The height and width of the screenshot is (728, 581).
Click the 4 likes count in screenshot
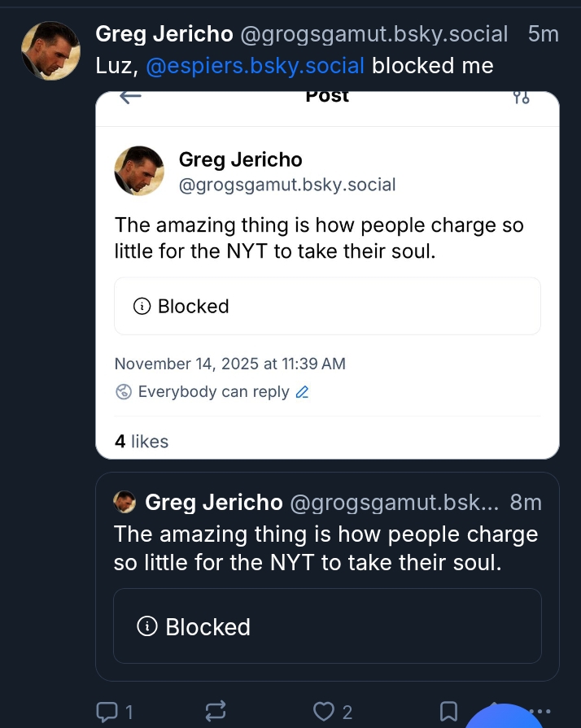(142, 442)
